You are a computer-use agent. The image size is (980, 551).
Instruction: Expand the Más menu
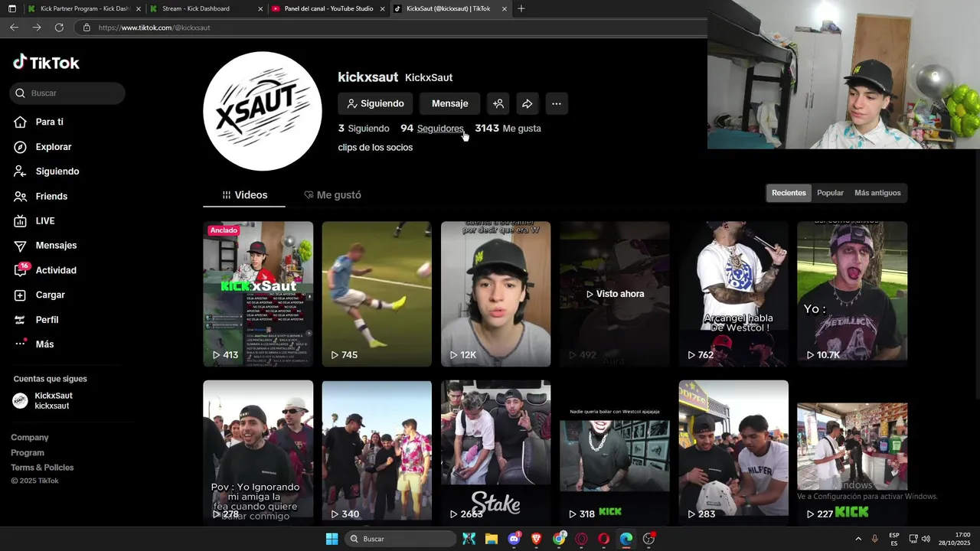(x=44, y=344)
